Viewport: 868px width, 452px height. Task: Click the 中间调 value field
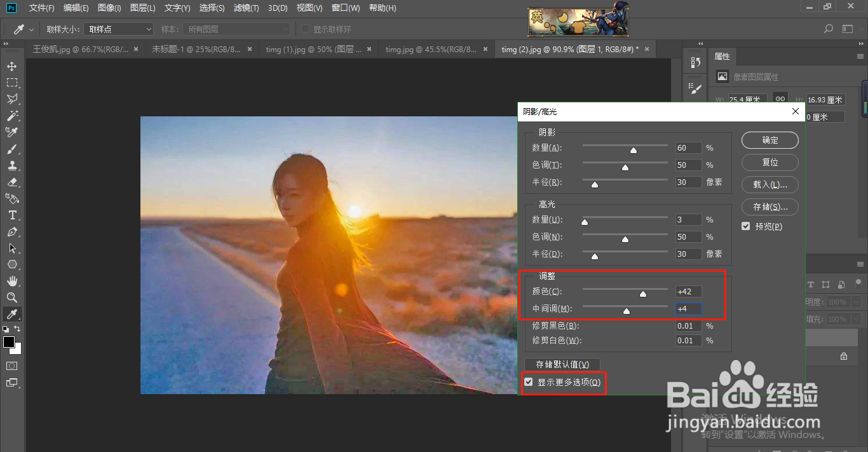coord(689,309)
